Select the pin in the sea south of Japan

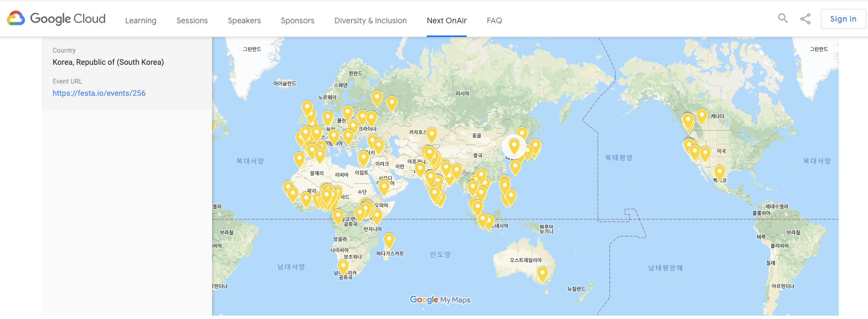[x=515, y=167]
